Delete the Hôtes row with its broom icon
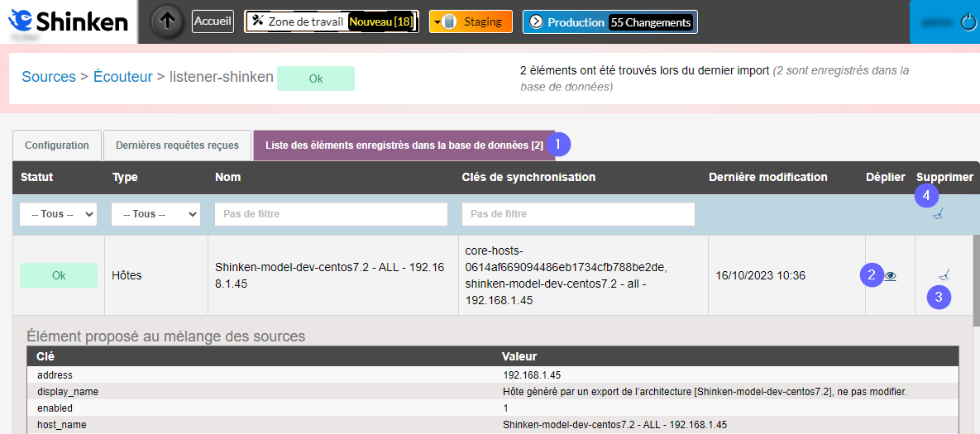Image resolution: width=980 pixels, height=434 pixels. coord(944,275)
